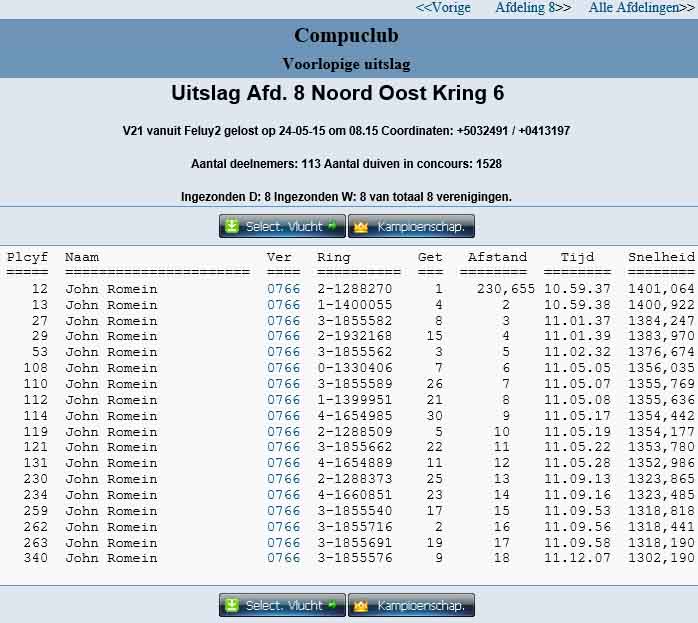The height and width of the screenshot is (623, 698).
Task: Open club 0766 link in row Plcyf 119
Action: [284, 432]
